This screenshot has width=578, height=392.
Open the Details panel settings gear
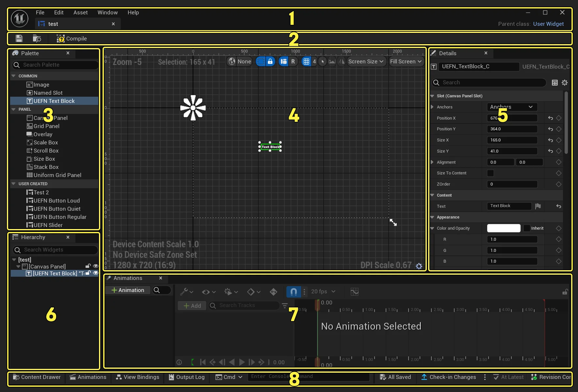click(565, 83)
